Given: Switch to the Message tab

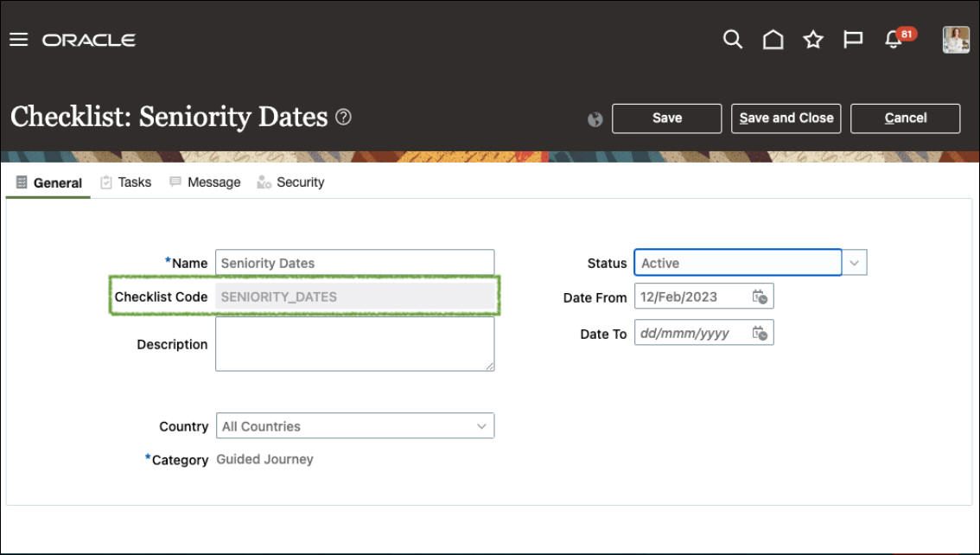Looking at the screenshot, I should 205,182.
